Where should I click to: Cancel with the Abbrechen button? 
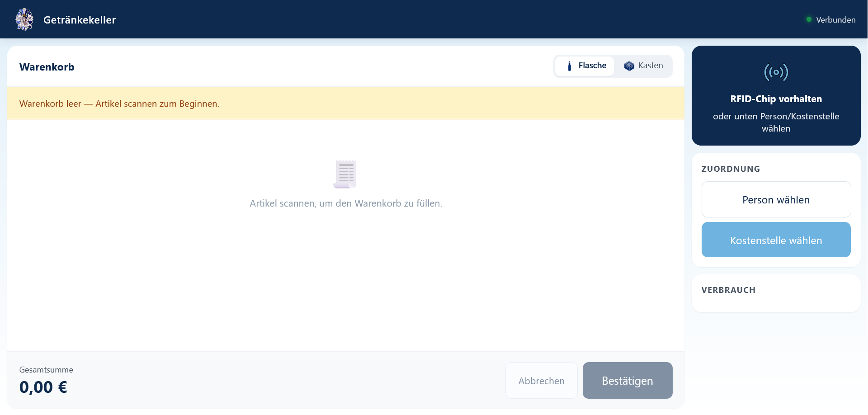[541, 381]
